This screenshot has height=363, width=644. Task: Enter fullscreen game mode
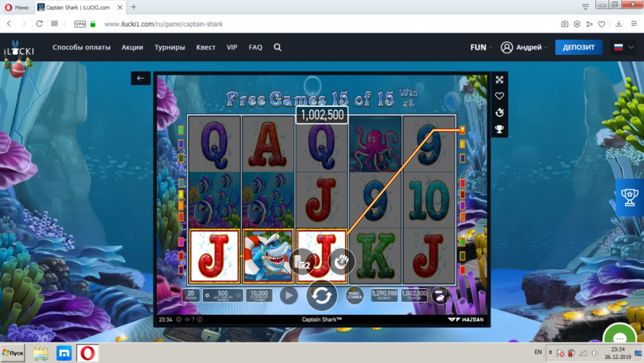pyautogui.click(x=500, y=80)
